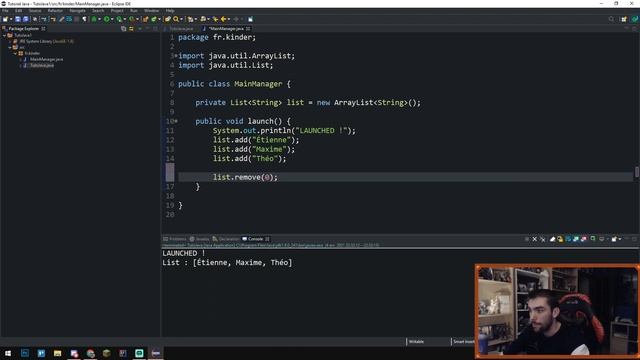This screenshot has width=640, height=360.
Task: Click the Clear Console eraser icon
Action: pos(552,239)
